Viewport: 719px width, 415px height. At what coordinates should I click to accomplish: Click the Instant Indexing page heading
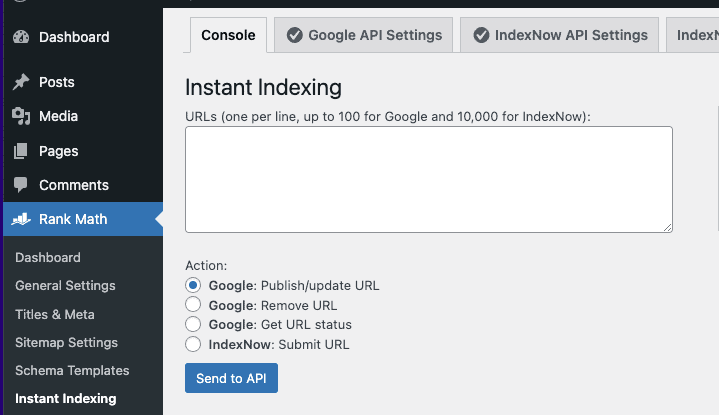(x=263, y=87)
